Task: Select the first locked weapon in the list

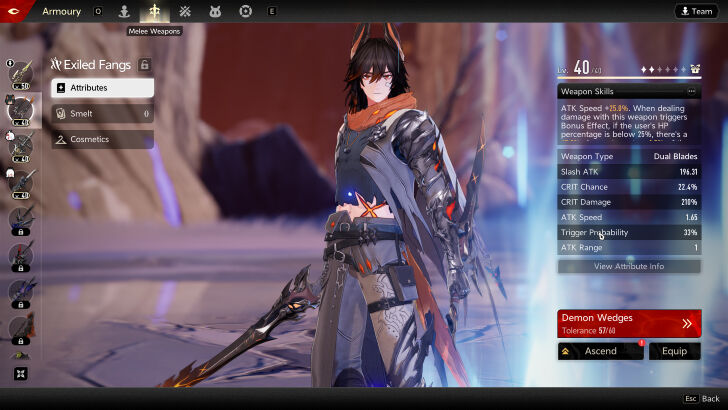Action: 20,219
